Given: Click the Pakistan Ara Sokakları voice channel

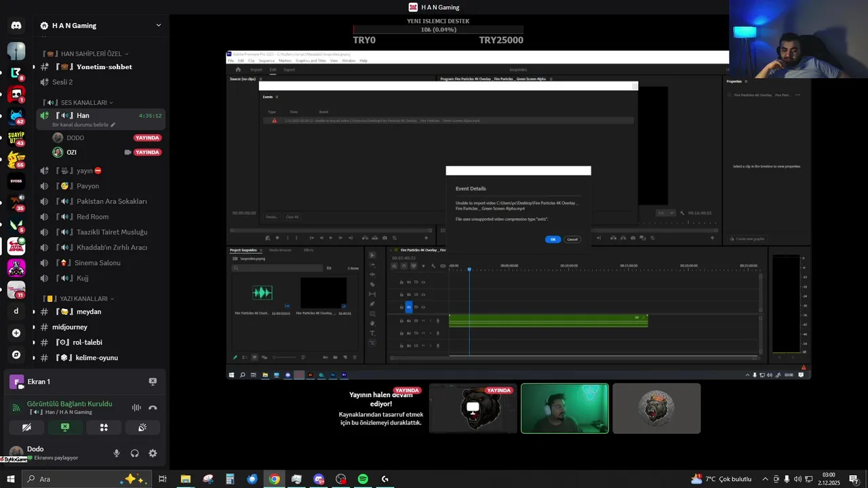Looking at the screenshot, I should (x=101, y=201).
